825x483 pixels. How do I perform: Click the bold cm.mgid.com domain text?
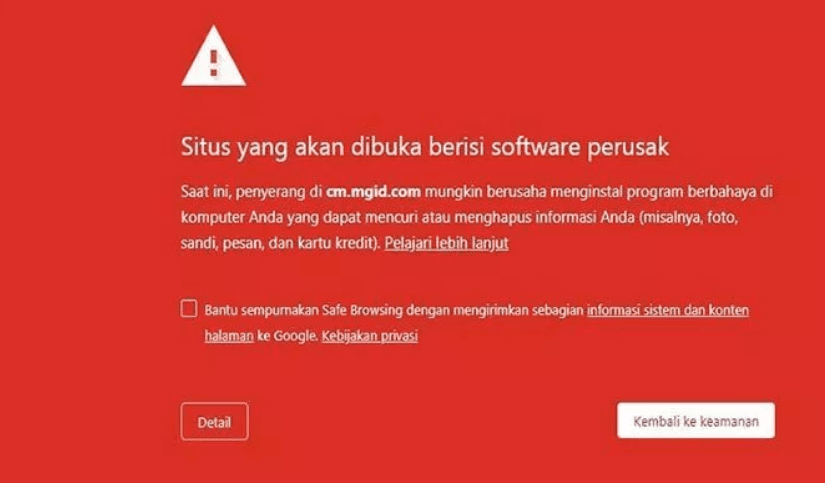pyautogui.click(x=373, y=192)
